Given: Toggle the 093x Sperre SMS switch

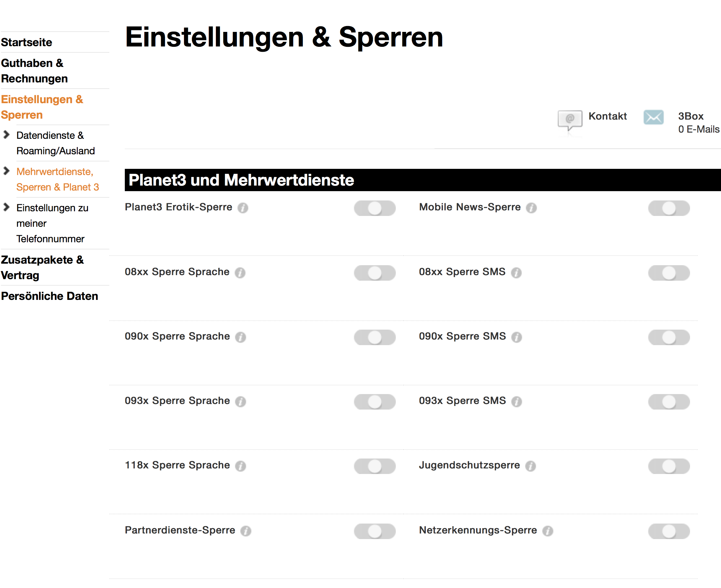Looking at the screenshot, I should point(669,402).
